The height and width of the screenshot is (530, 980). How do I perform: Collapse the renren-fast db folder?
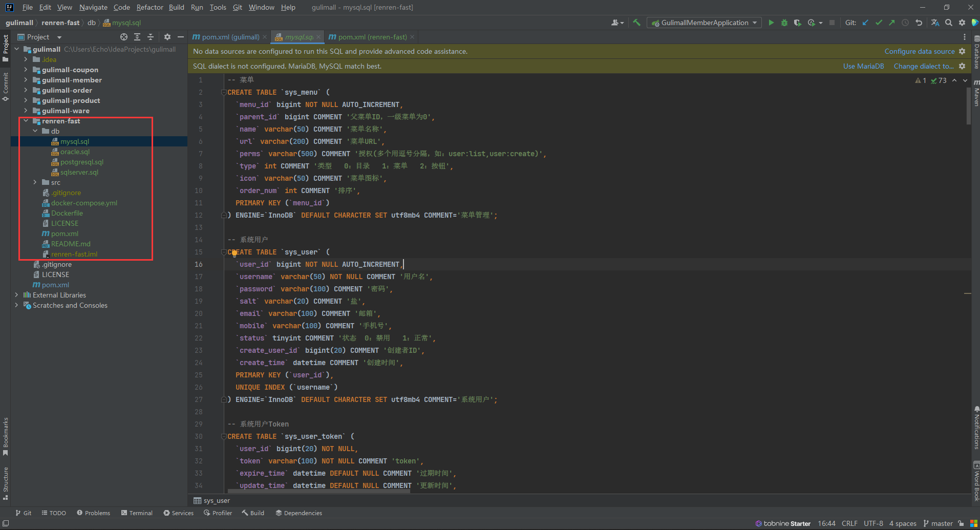click(x=35, y=131)
